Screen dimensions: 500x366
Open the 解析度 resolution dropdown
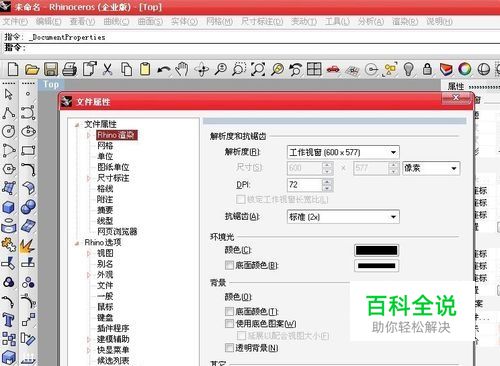pyautogui.click(x=343, y=152)
